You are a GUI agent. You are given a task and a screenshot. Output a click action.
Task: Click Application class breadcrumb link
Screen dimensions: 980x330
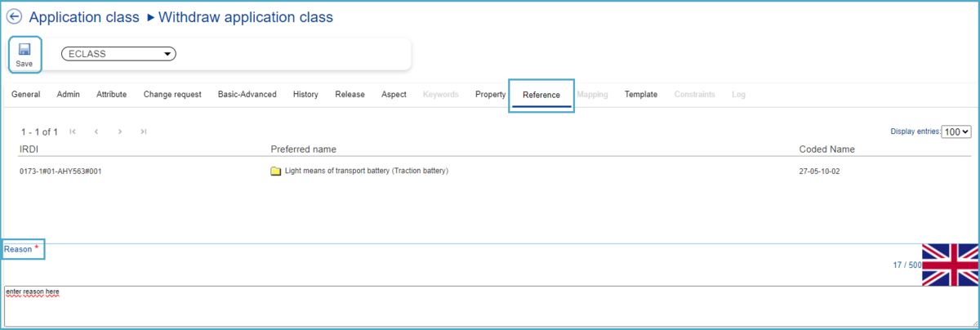tap(84, 17)
